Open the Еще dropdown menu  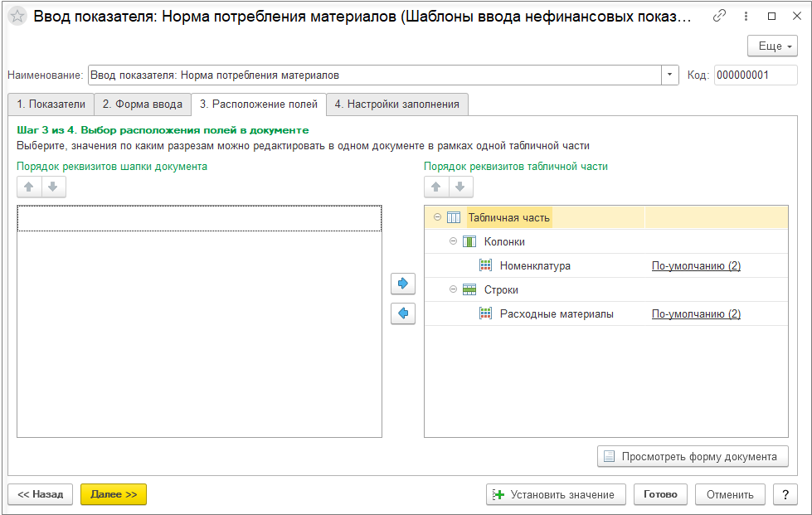(x=772, y=46)
